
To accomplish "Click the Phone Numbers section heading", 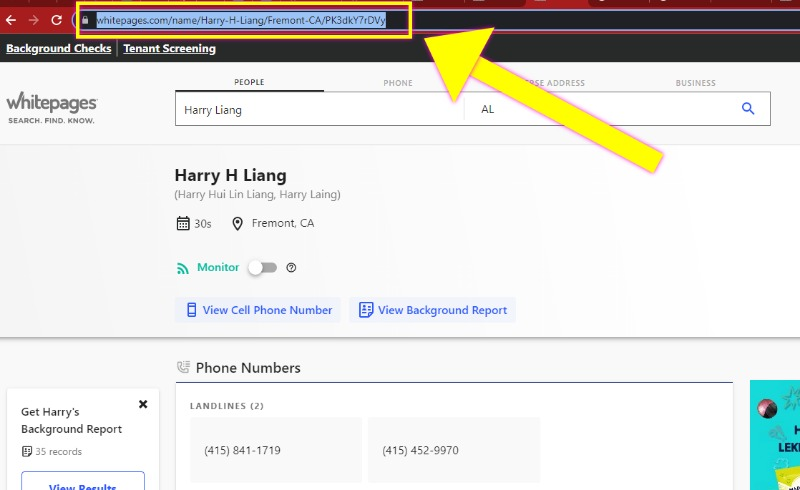I will (x=248, y=368).
